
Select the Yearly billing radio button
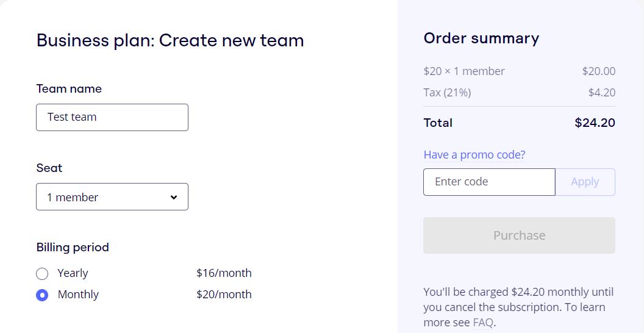[x=42, y=273]
